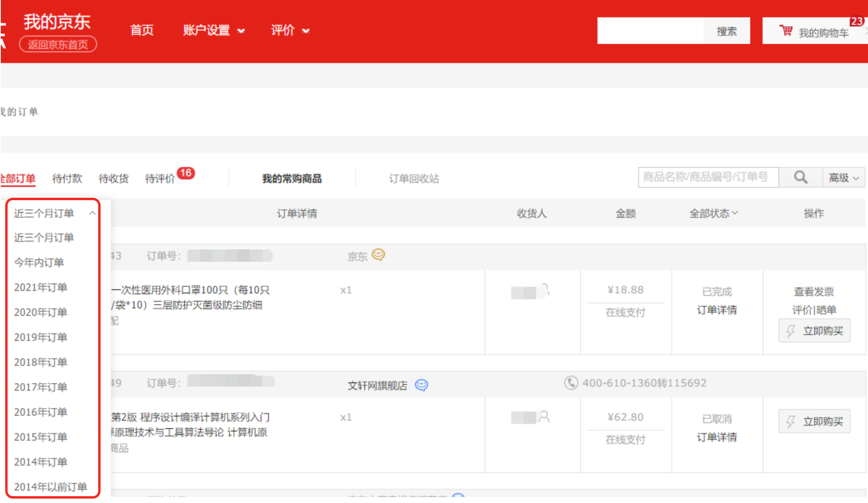Click the 已取消 status text
Image resolution: width=868 pixels, height=503 pixels.
coord(717,419)
